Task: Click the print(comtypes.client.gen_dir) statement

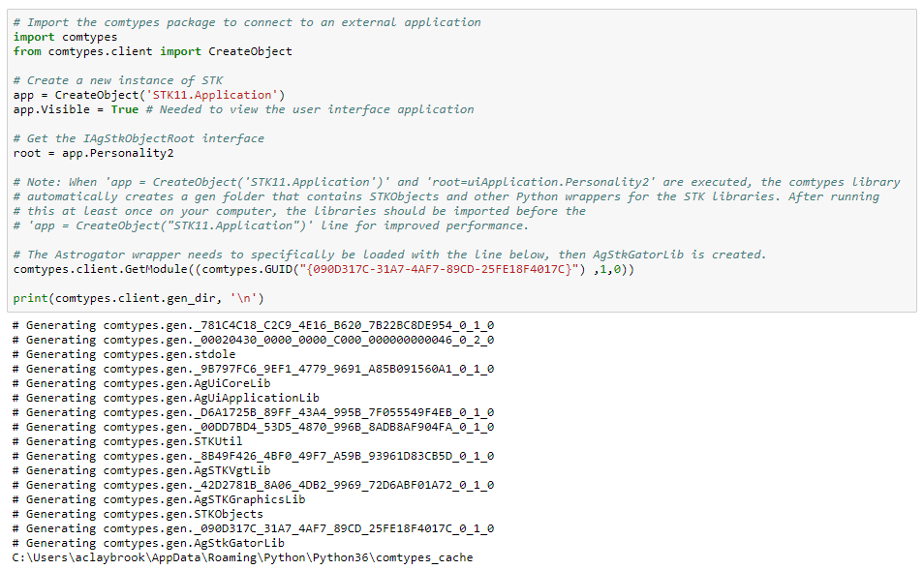Action: click(x=139, y=298)
